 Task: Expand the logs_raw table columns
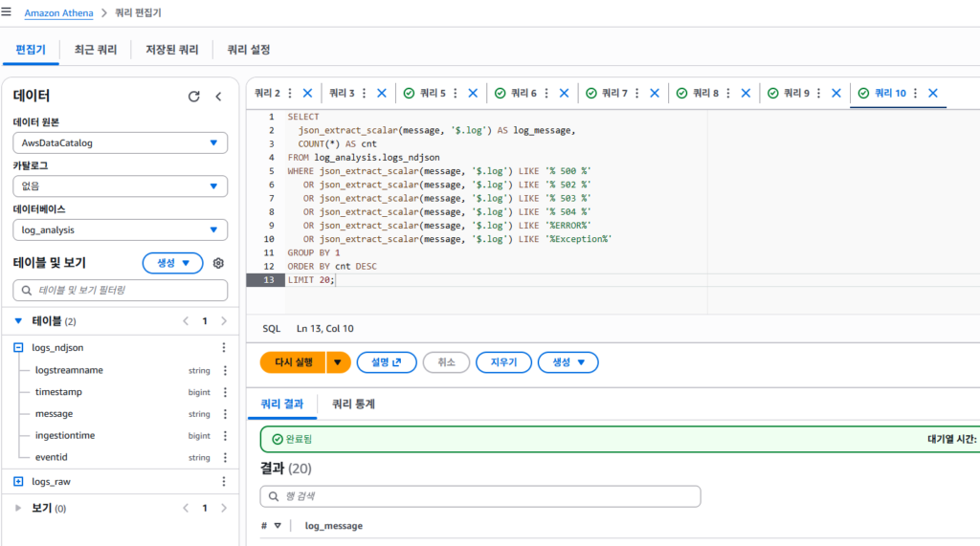[x=18, y=482]
